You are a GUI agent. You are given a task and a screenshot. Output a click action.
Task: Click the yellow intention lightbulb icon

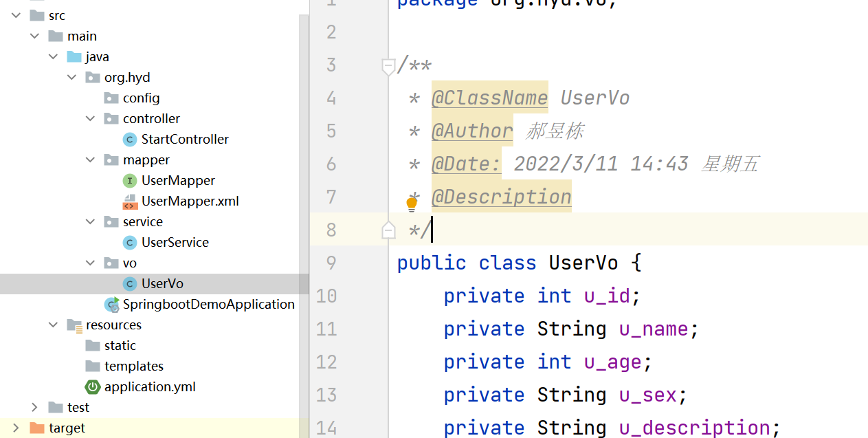pyautogui.click(x=412, y=203)
